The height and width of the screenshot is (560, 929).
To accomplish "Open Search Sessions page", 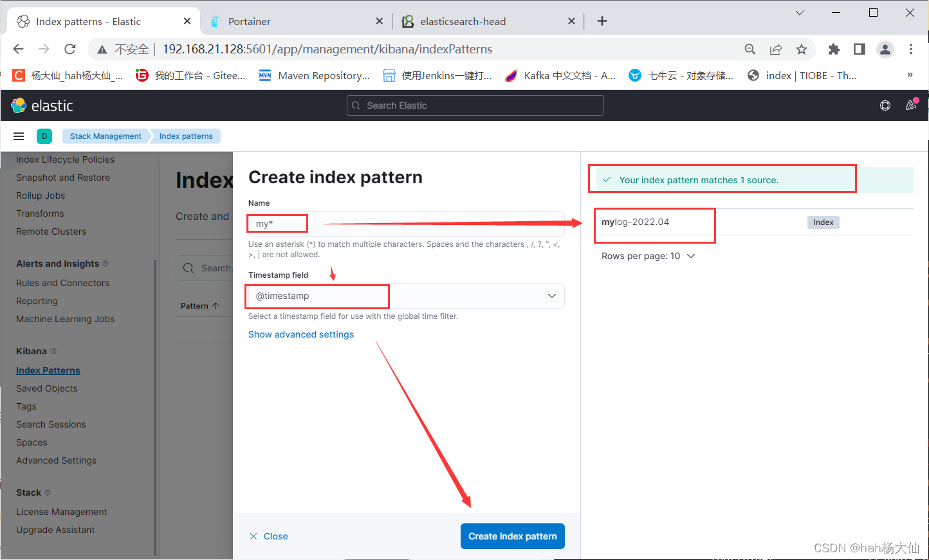I will [51, 424].
